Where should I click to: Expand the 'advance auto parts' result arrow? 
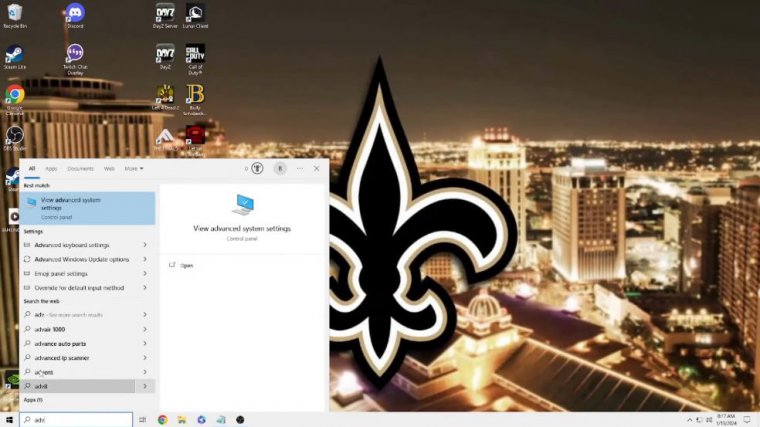tap(145, 343)
